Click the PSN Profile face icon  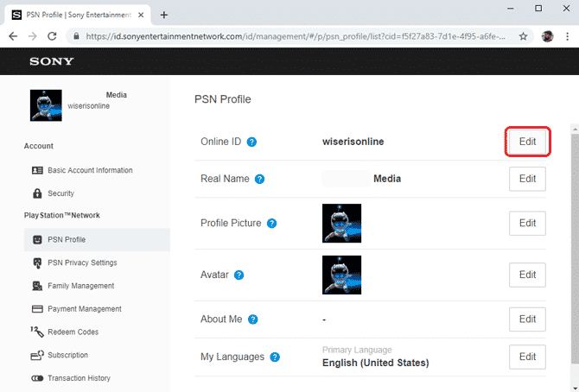coord(37,239)
